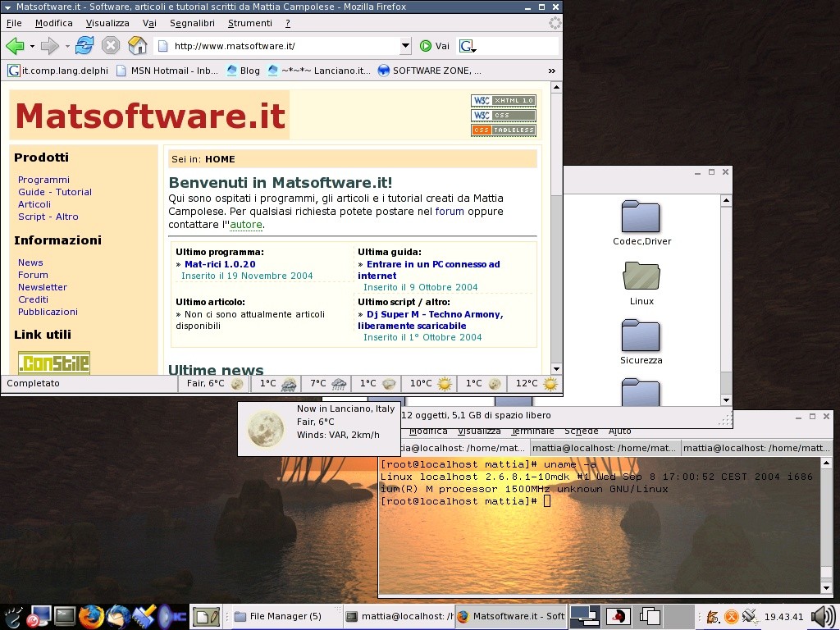Switch to mattia@localhost terminal in taskbar

pyautogui.click(x=399, y=617)
